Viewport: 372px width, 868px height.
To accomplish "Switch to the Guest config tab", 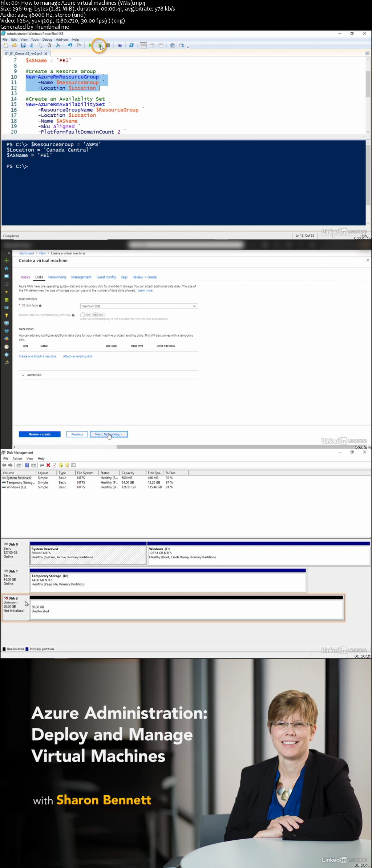I will point(106,277).
